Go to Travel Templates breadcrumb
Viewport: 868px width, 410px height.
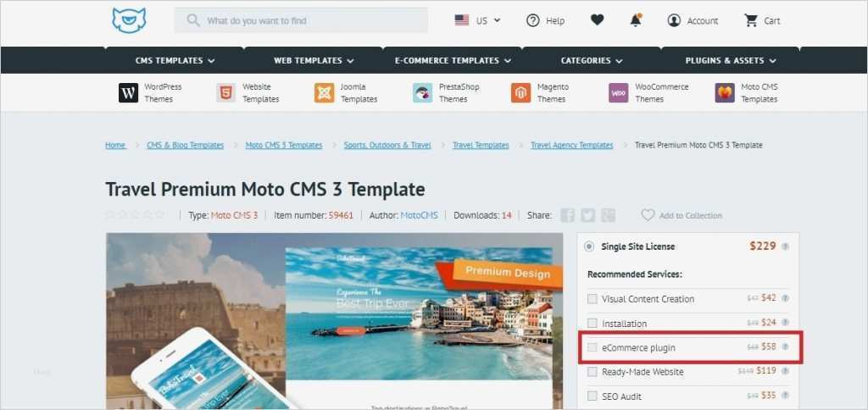tap(481, 145)
